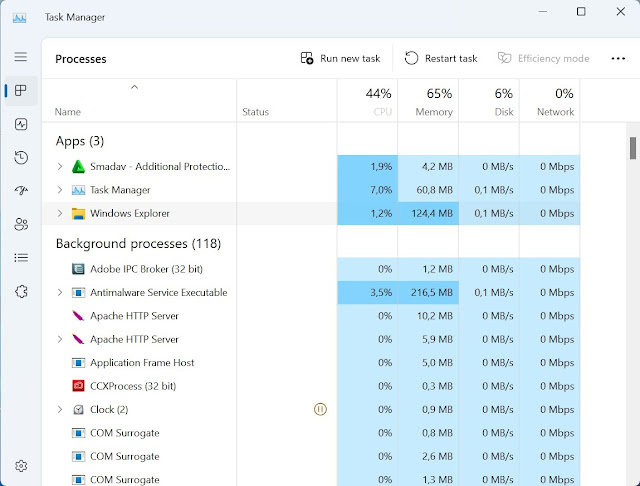Image resolution: width=640 pixels, height=486 pixels.
Task: Click the CCXProcess red icon
Action: [x=78, y=386]
